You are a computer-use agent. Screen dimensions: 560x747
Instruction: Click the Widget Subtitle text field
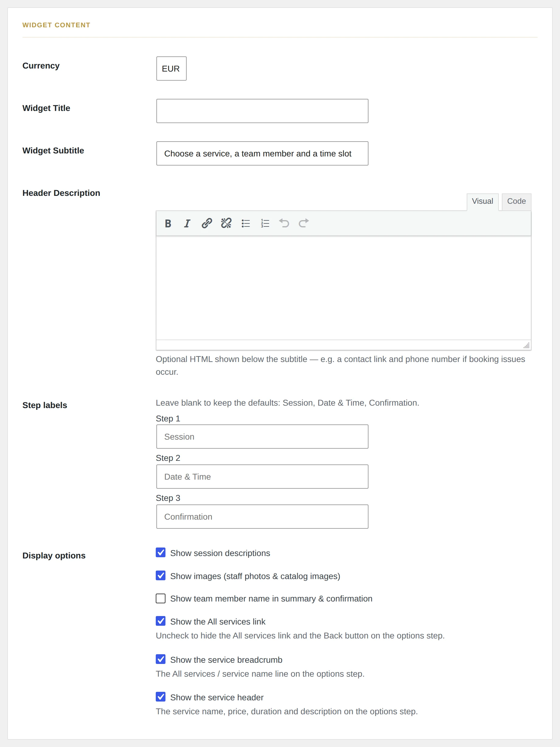[x=262, y=153]
